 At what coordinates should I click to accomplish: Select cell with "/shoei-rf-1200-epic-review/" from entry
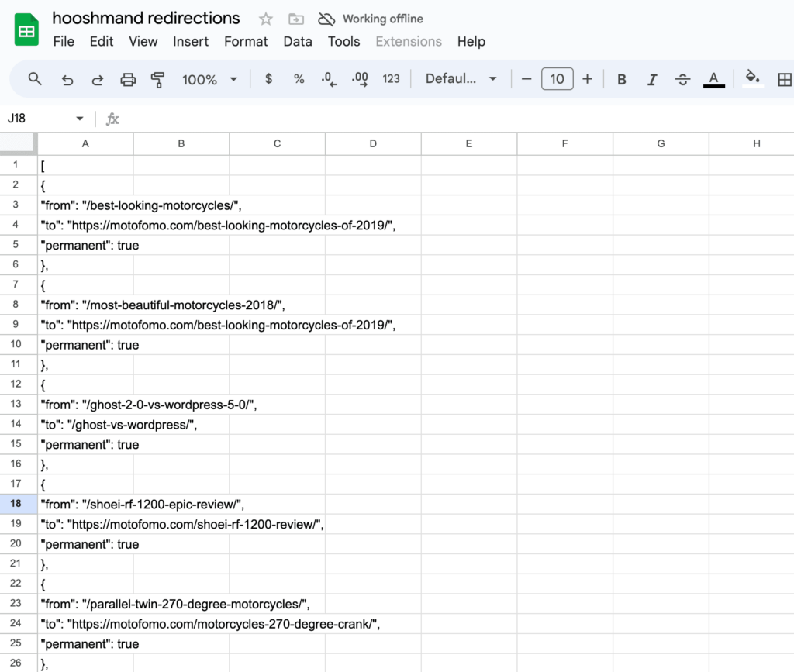pos(85,504)
